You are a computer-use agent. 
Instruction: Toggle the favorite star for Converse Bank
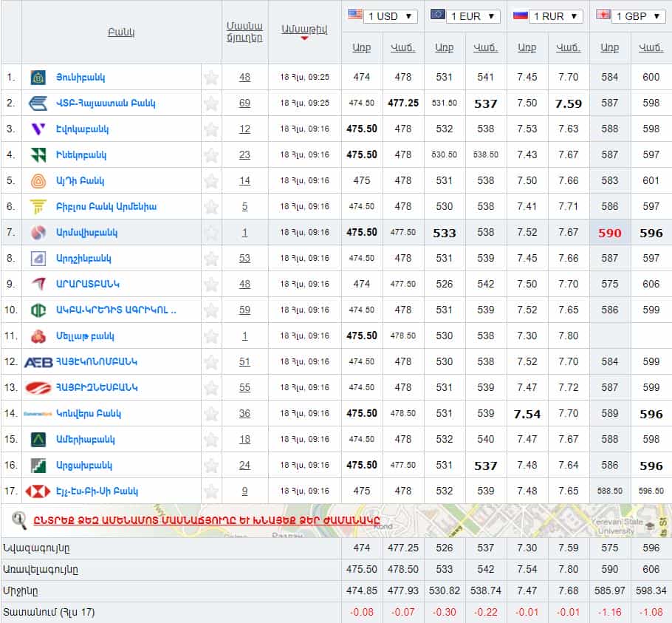point(211,414)
